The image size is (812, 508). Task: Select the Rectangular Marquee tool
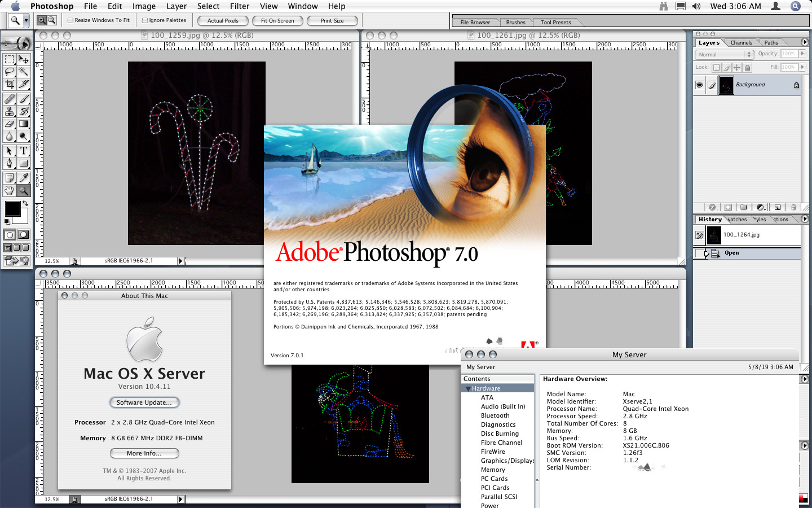10,59
